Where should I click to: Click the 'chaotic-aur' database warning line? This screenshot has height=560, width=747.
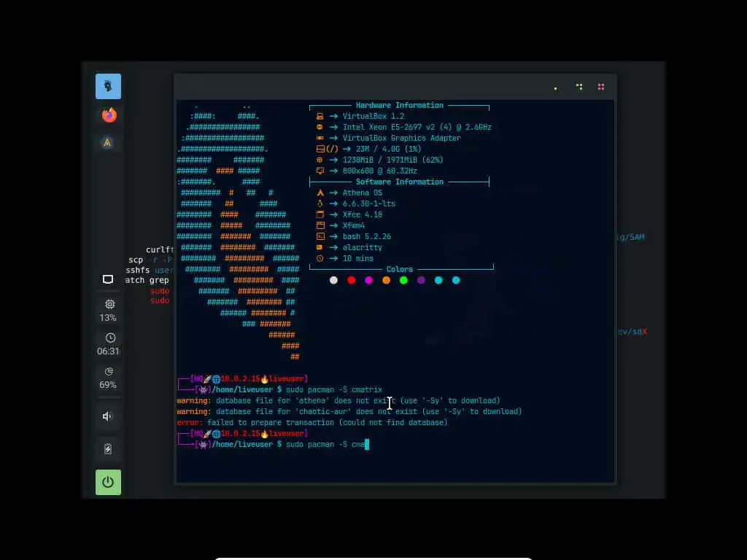click(x=349, y=411)
